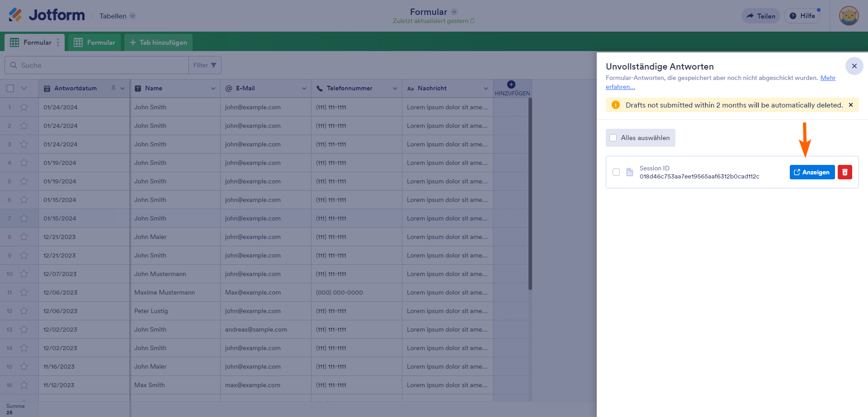Screen dimensions: 868x417
Task: Star row 14 as favorite
Action: point(24,348)
